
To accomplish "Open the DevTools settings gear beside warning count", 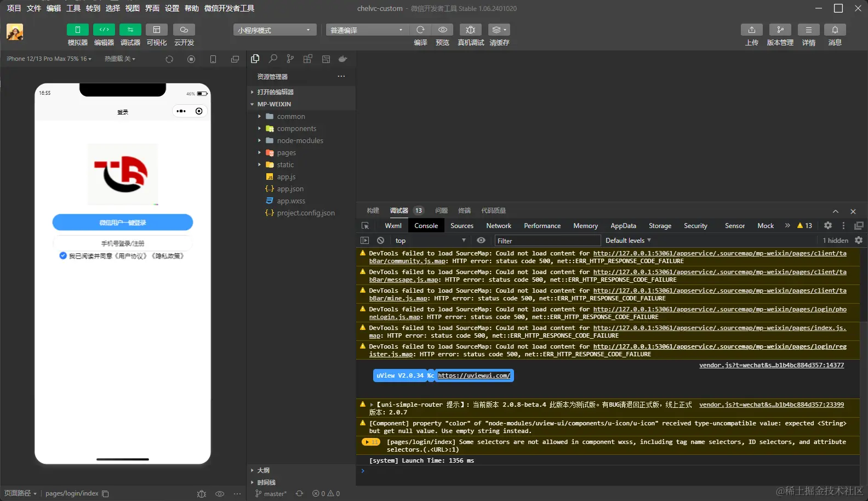I will [828, 225].
